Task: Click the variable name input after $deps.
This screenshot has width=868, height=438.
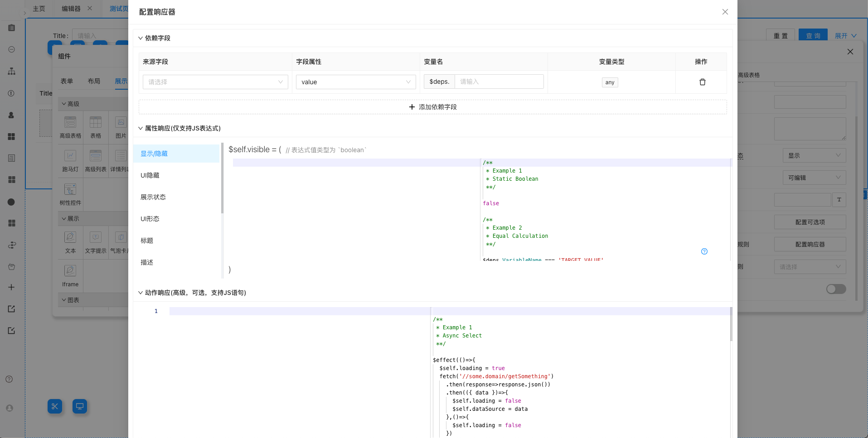Action: click(x=499, y=82)
